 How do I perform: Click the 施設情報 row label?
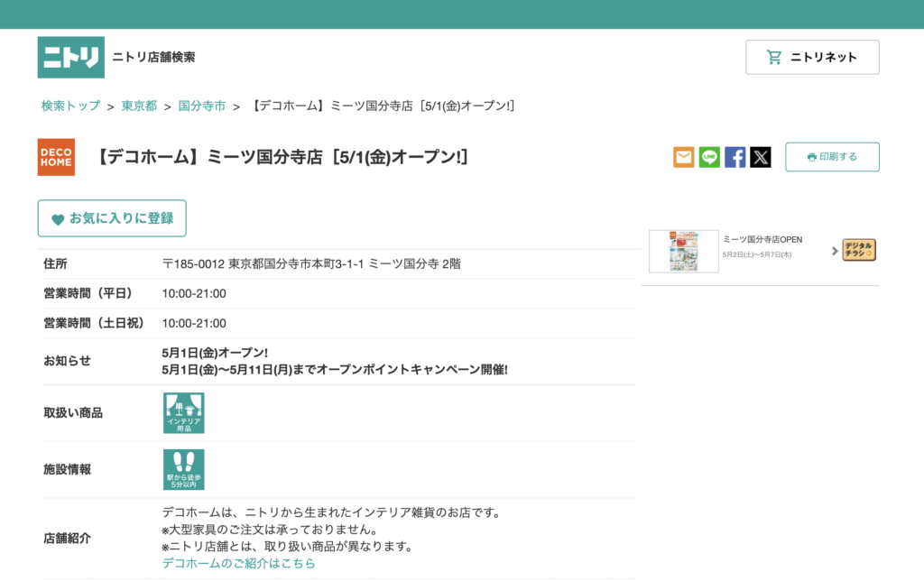(67, 470)
